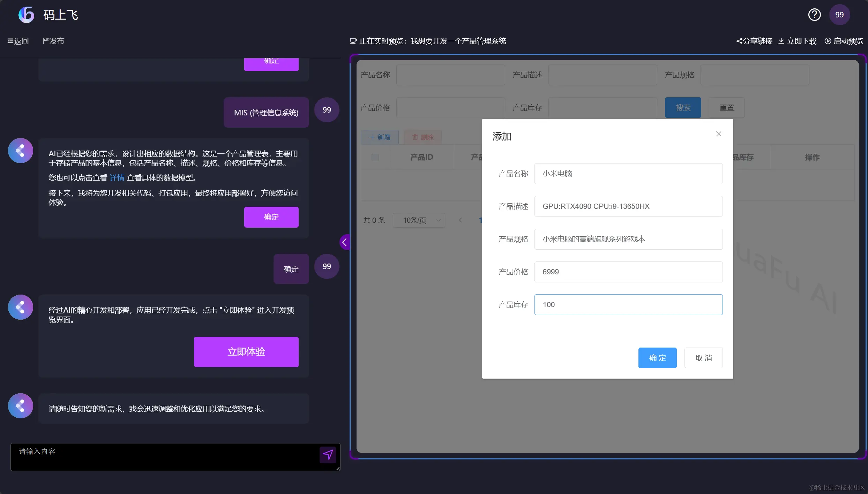
Task: Collapse chat panel with purple arrow
Action: tap(344, 242)
